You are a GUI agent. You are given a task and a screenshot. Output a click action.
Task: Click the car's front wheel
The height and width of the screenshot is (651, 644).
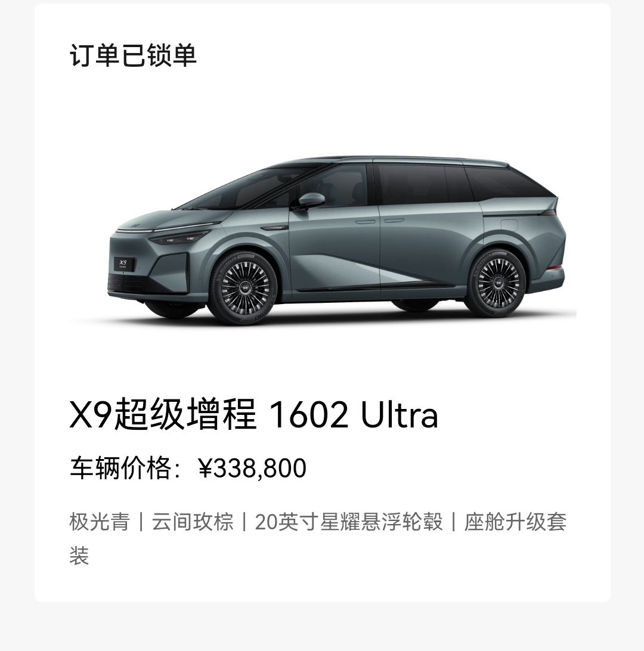[243, 288]
